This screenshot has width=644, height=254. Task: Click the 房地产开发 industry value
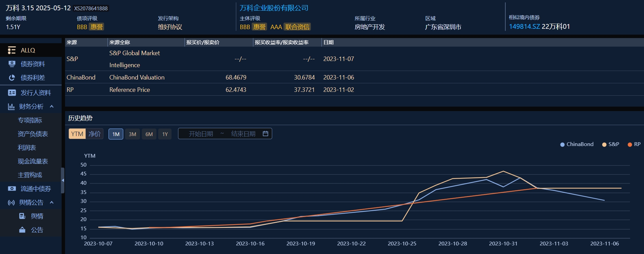click(370, 27)
